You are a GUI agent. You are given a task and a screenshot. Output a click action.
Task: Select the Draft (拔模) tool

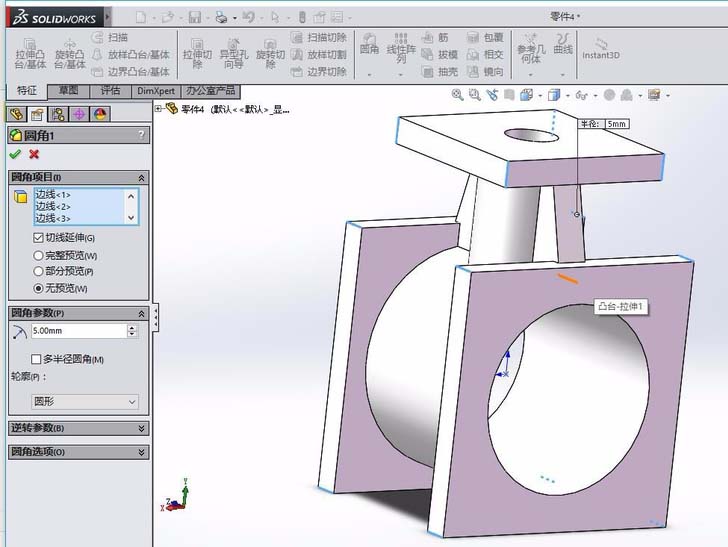[440, 54]
